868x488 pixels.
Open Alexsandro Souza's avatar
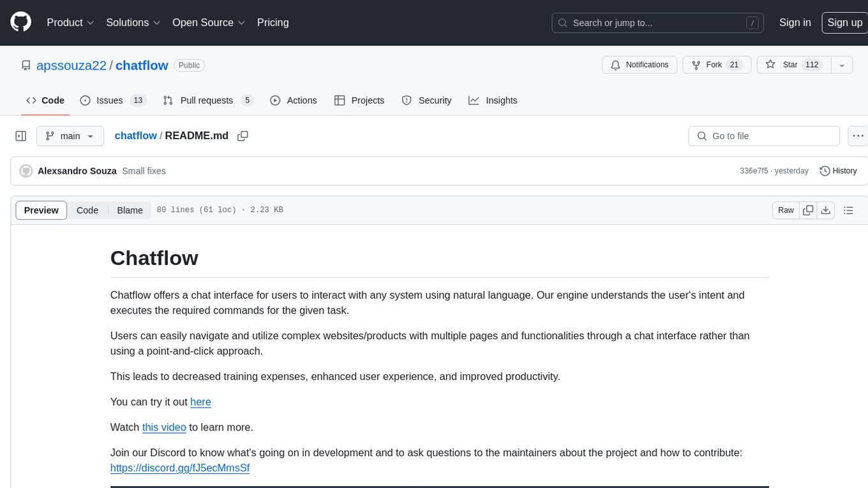(x=26, y=171)
